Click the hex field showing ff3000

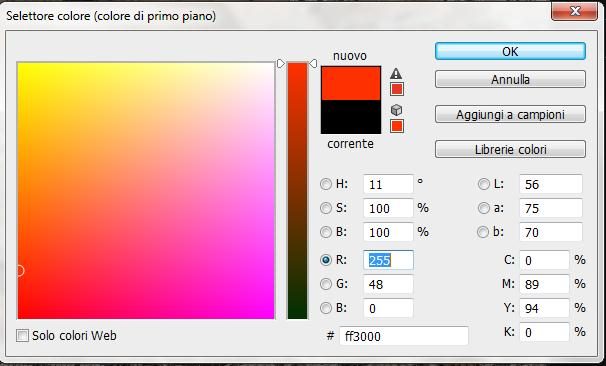(404, 336)
